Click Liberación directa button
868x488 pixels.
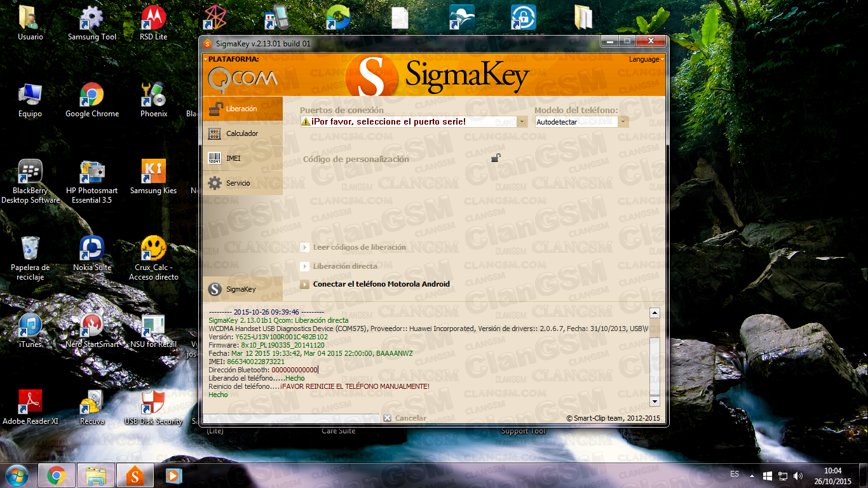coord(339,266)
